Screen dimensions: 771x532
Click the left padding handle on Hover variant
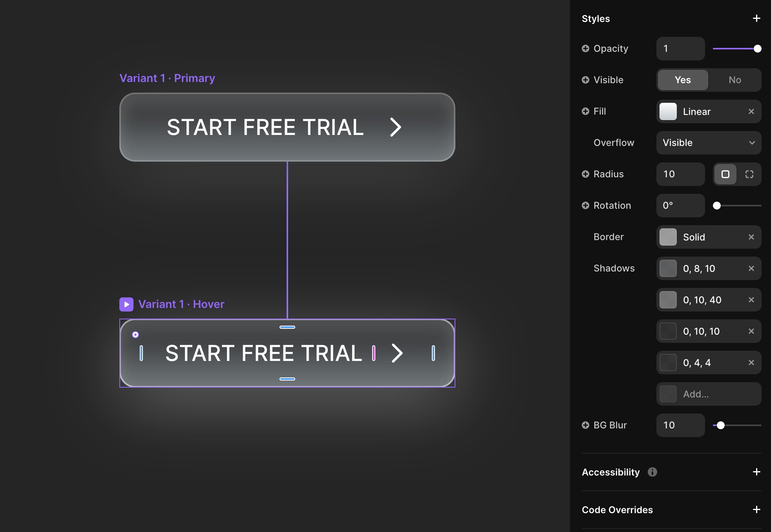(141, 353)
